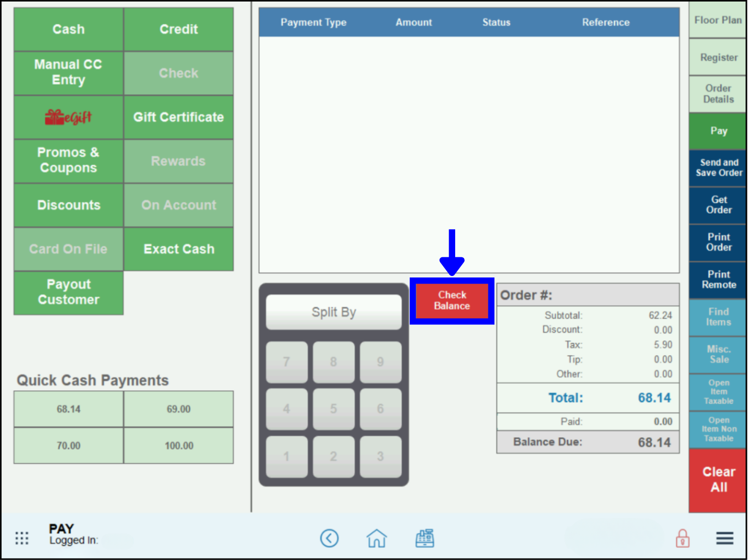Click the back chevron icon at bottom
The width and height of the screenshot is (748, 560).
pyautogui.click(x=330, y=538)
